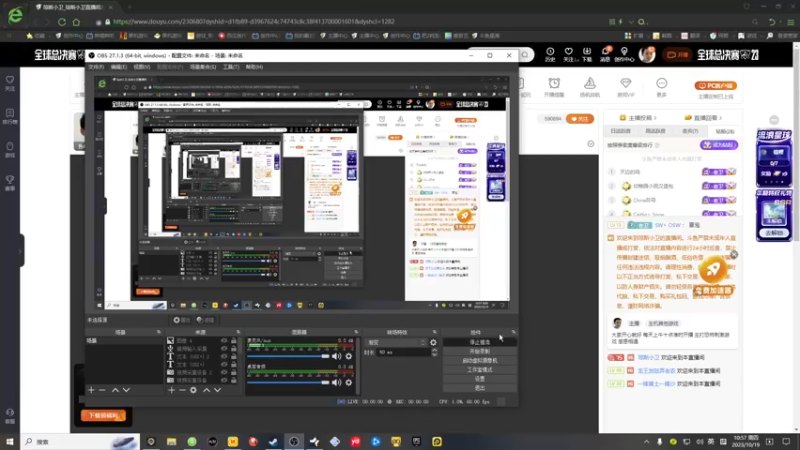Toggle visibility of 视频采集设备 2 source
Image resolution: width=800 pixels, height=450 pixels.
coord(223,372)
